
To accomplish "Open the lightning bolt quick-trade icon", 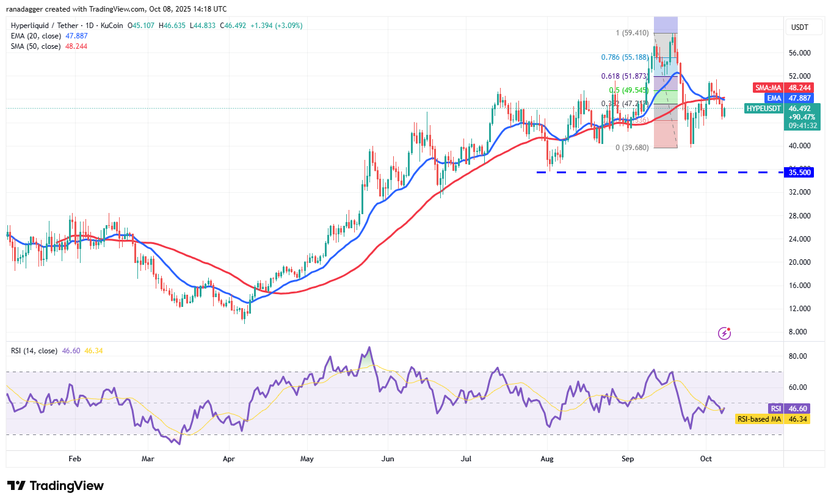I will tap(724, 333).
